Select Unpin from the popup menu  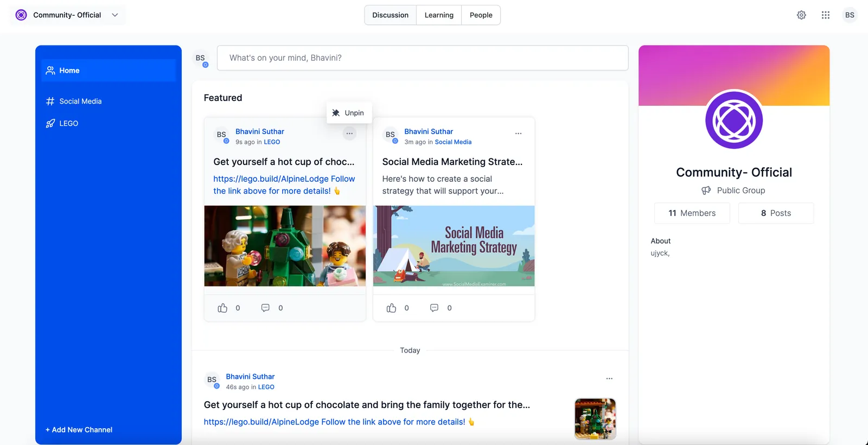349,113
